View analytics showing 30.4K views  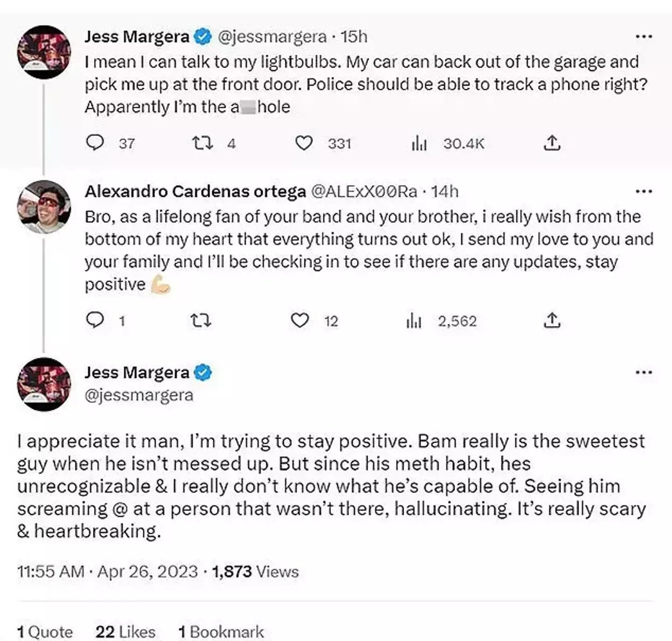[x=419, y=143]
